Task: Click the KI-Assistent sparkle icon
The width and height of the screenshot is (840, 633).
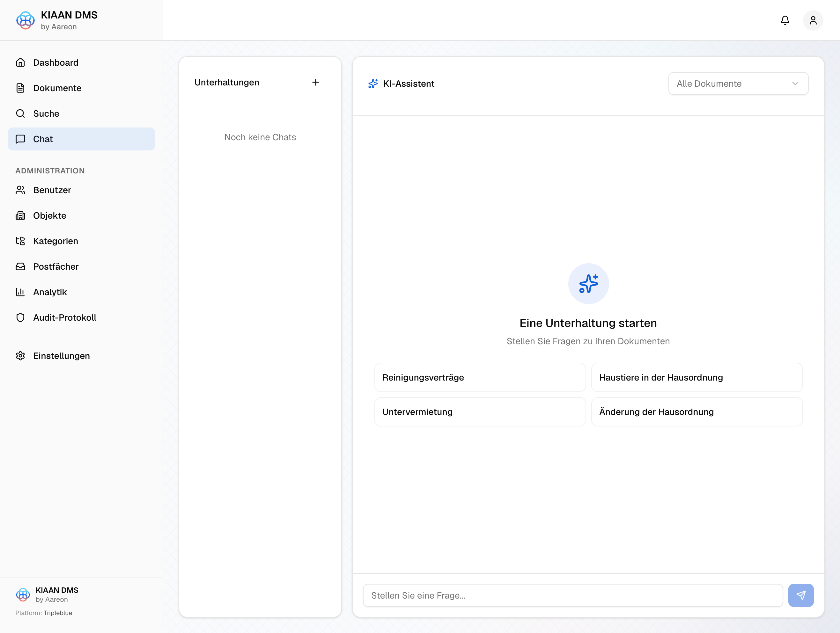Action: [373, 84]
